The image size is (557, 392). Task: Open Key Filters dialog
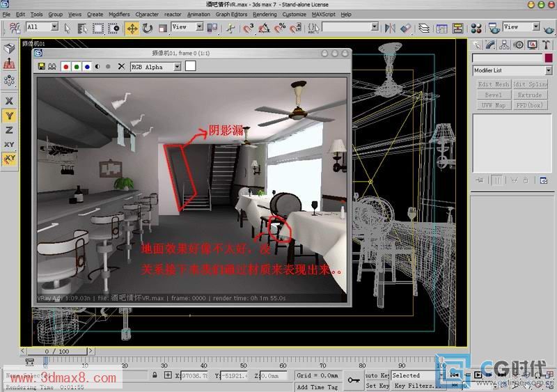pyautogui.click(x=418, y=385)
